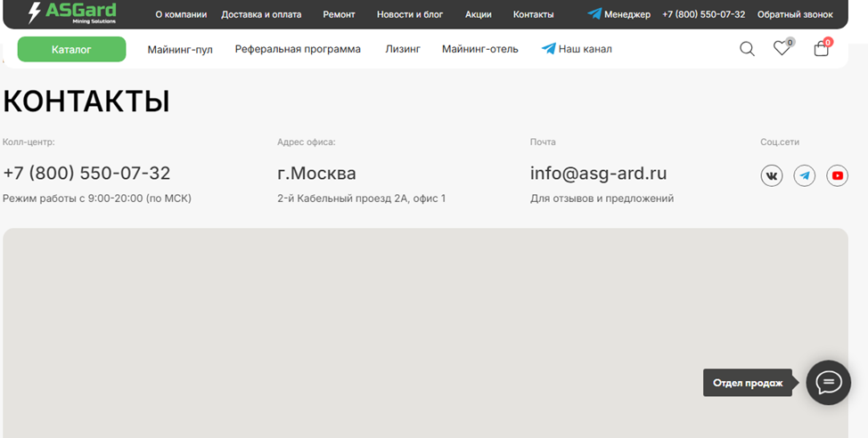Open the round sales chat bubble
Image resolution: width=868 pixels, height=438 pixels.
[x=828, y=383]
